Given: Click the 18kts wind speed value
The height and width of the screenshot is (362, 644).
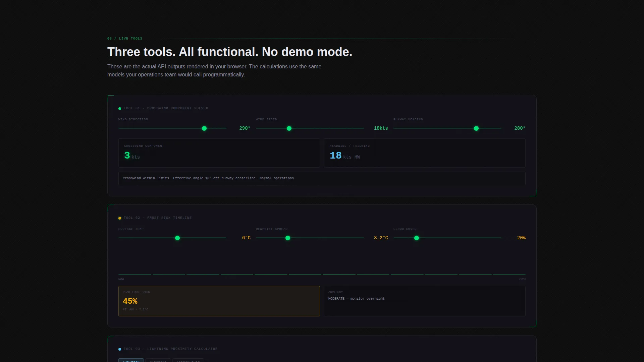Looking at the screenshot, I should point(381,128).
